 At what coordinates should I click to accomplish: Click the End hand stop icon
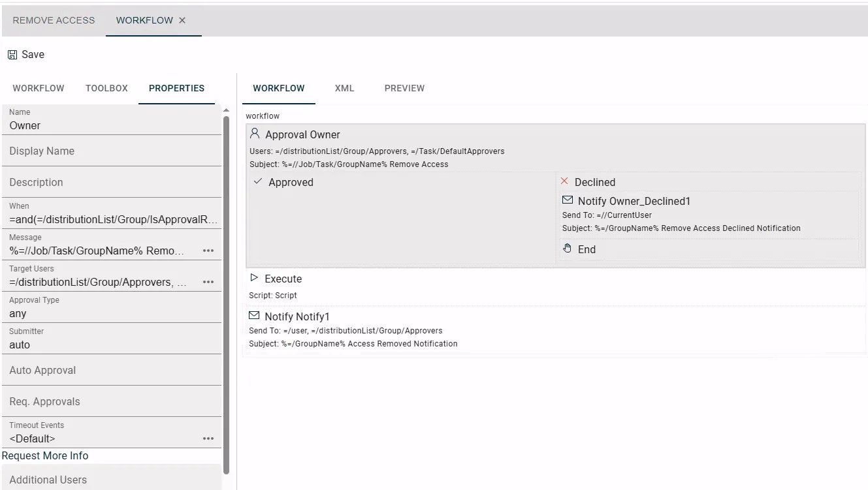568,249
